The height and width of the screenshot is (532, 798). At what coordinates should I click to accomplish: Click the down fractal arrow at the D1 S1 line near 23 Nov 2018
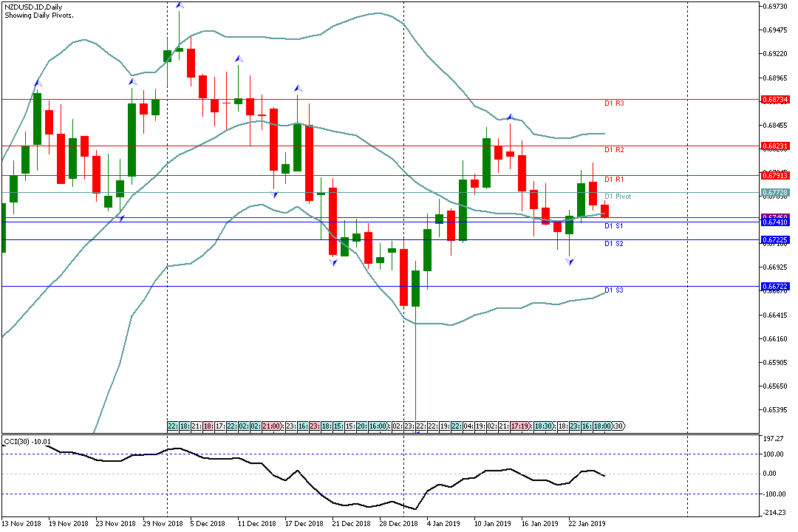pos(120,218)
